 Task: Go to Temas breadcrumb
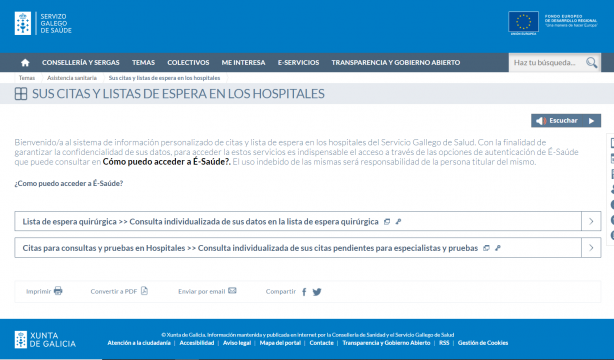[x=27, y=78]
